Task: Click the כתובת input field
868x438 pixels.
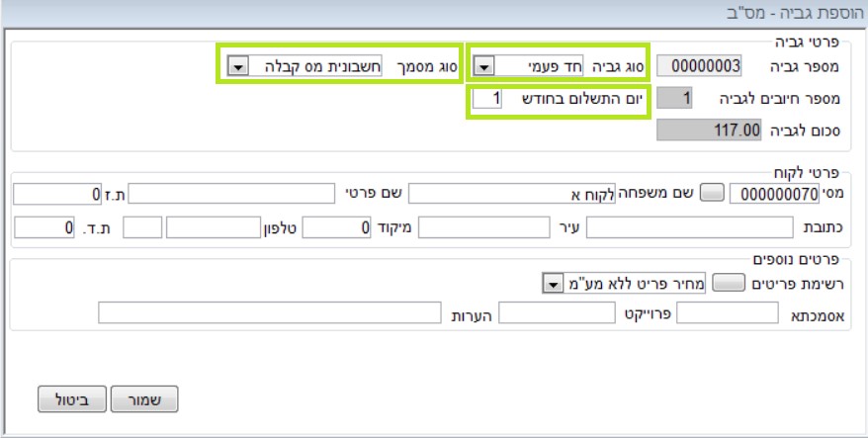Action: 690,227
